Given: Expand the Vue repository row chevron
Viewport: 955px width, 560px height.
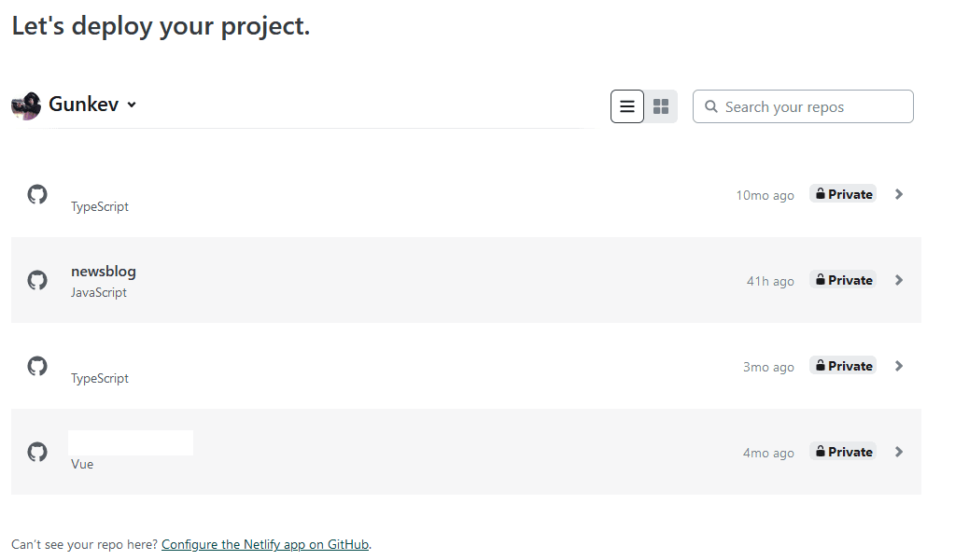Looking at the screenshot, I should coord(898,451).
